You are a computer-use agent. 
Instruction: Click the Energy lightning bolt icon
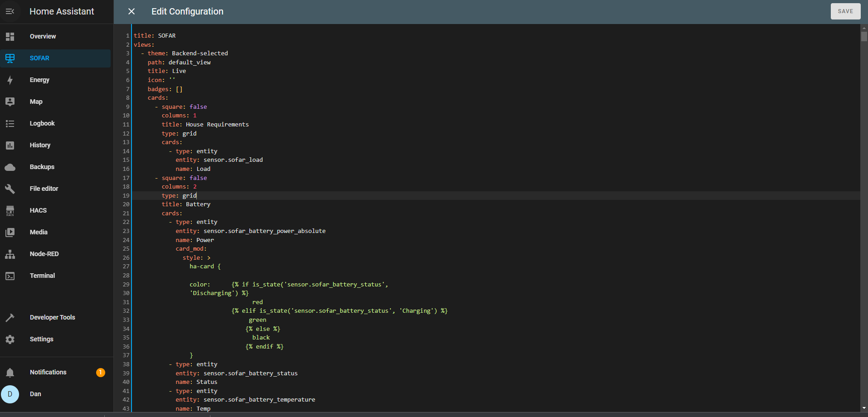(x=10, y=80)
